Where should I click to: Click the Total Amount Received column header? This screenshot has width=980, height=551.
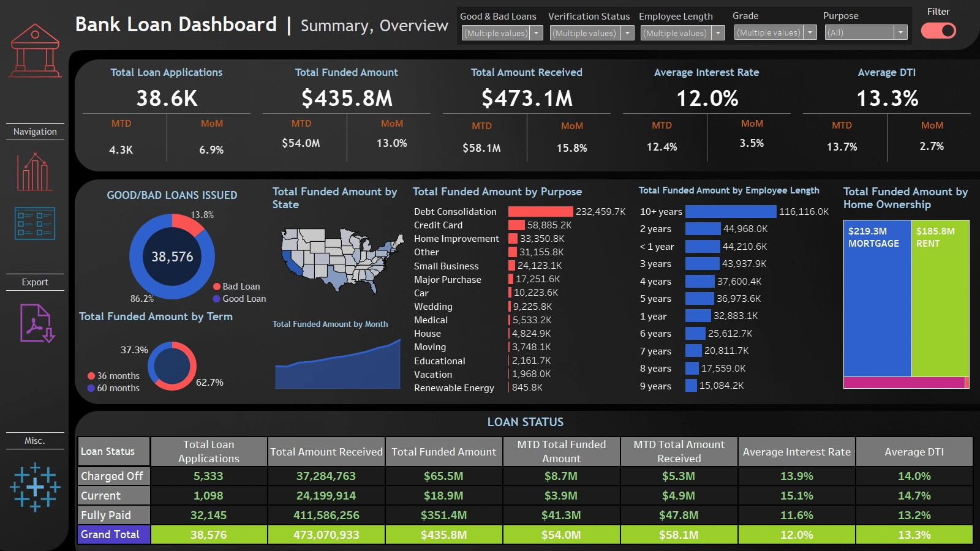(x=326, y=451)
